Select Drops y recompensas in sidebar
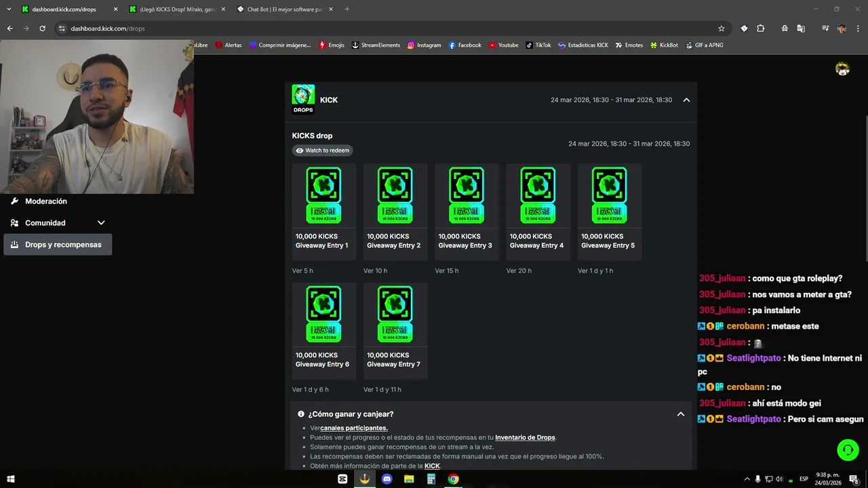868x488 pixels. tap(58, 245)
